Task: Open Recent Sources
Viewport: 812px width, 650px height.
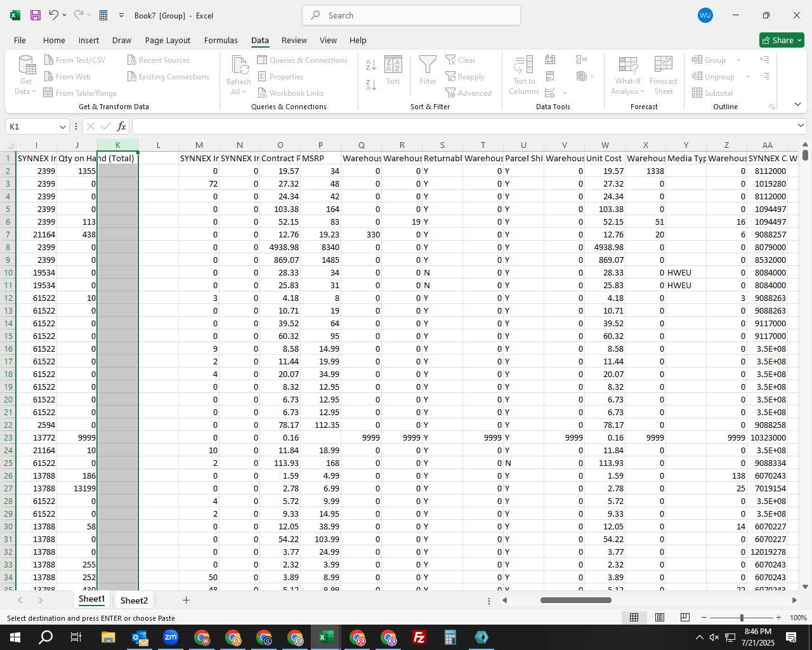Action: pyautogui.click(x=159, y=60)
